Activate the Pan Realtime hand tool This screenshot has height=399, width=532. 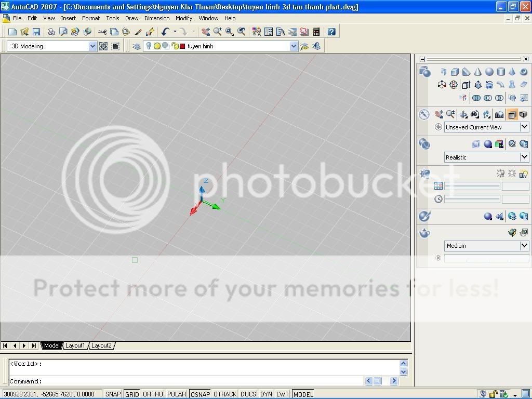tap(205, 32)
